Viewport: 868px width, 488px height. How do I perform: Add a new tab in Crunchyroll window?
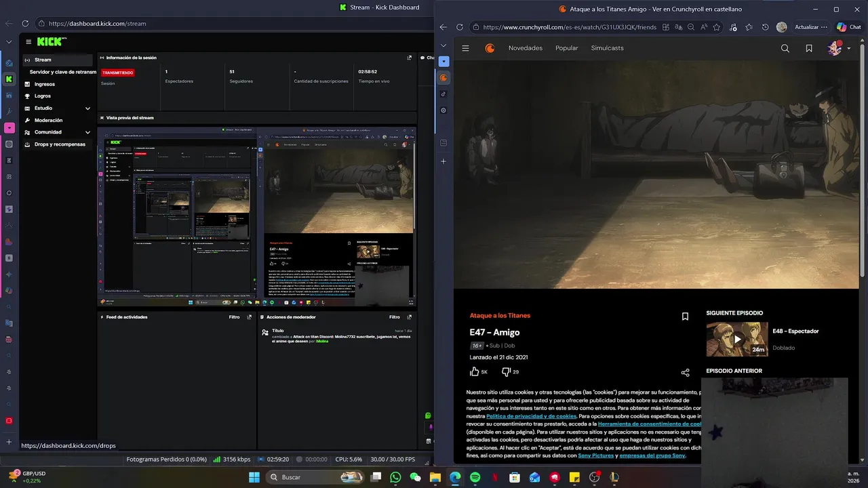click(443, 161)
